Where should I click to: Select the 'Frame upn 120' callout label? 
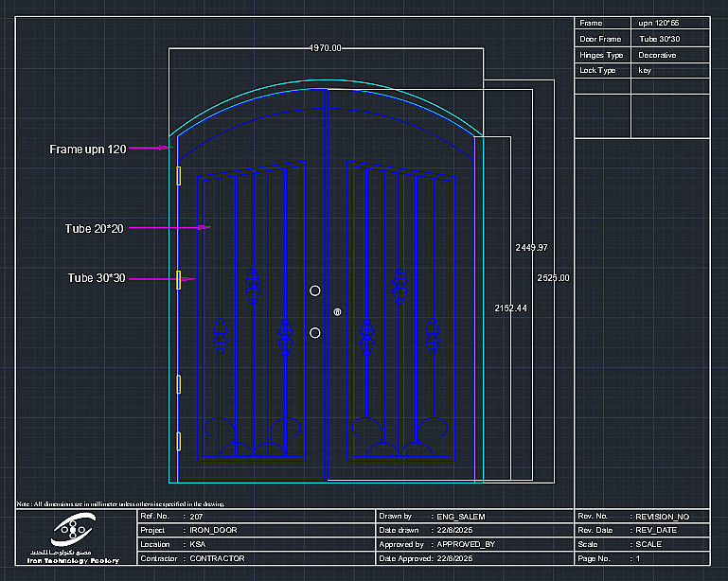(88, 150)
